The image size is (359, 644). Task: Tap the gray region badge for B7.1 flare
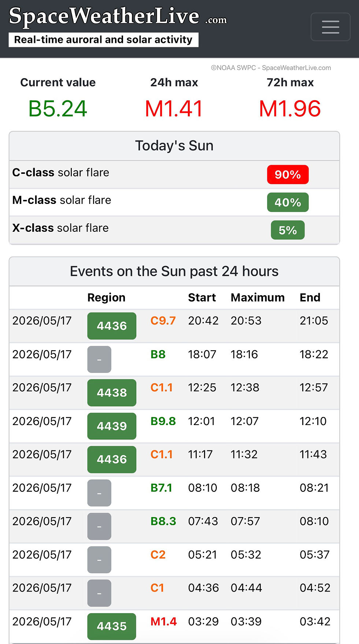99,493
